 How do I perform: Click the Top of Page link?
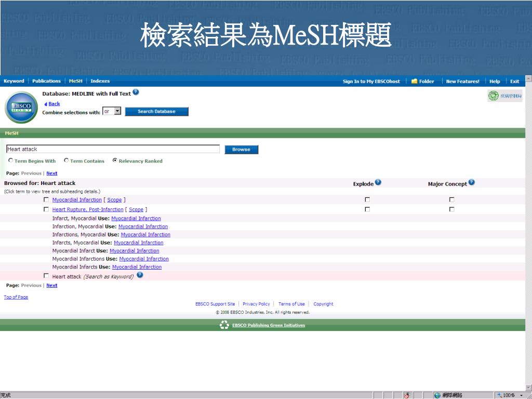click(x=16, y=297)
